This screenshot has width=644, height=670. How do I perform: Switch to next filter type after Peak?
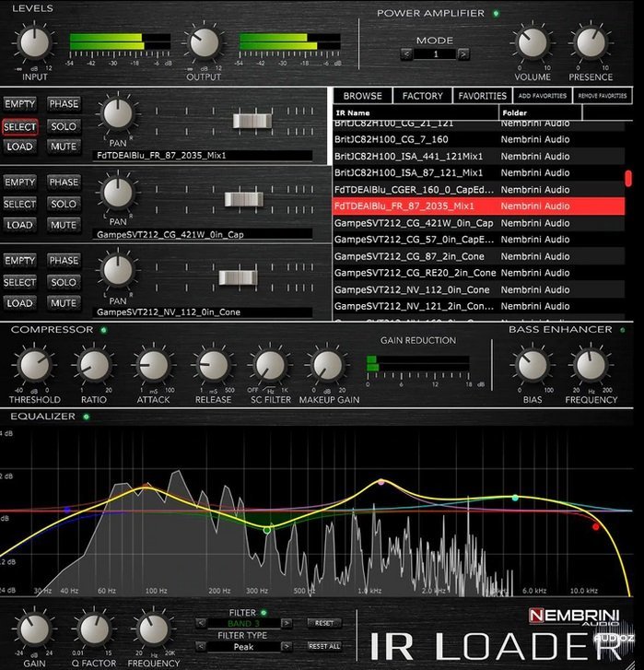pyautogui.click(x=287, y=646)
